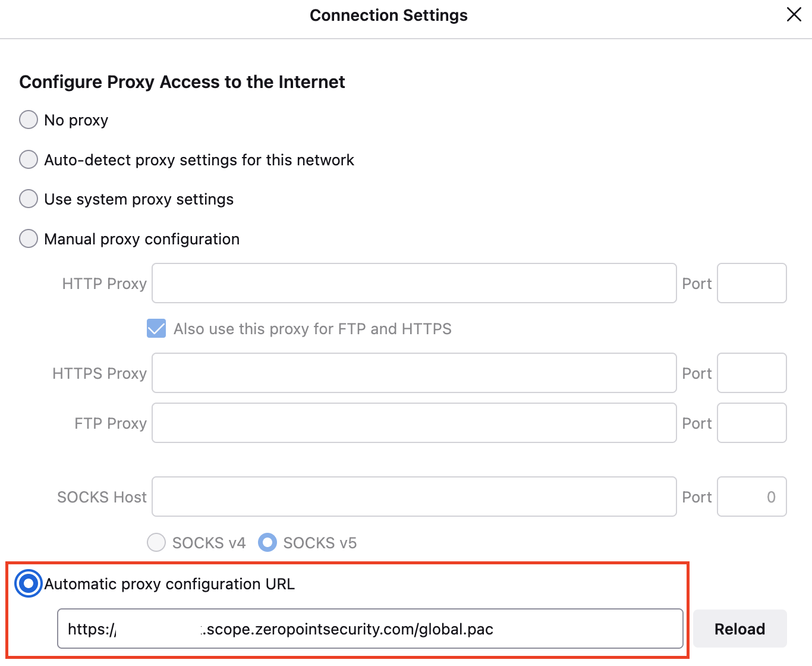Focus the HTTPS Proxy address field
812x666 pixels.
pyautogui.click(x=414, y=373)
